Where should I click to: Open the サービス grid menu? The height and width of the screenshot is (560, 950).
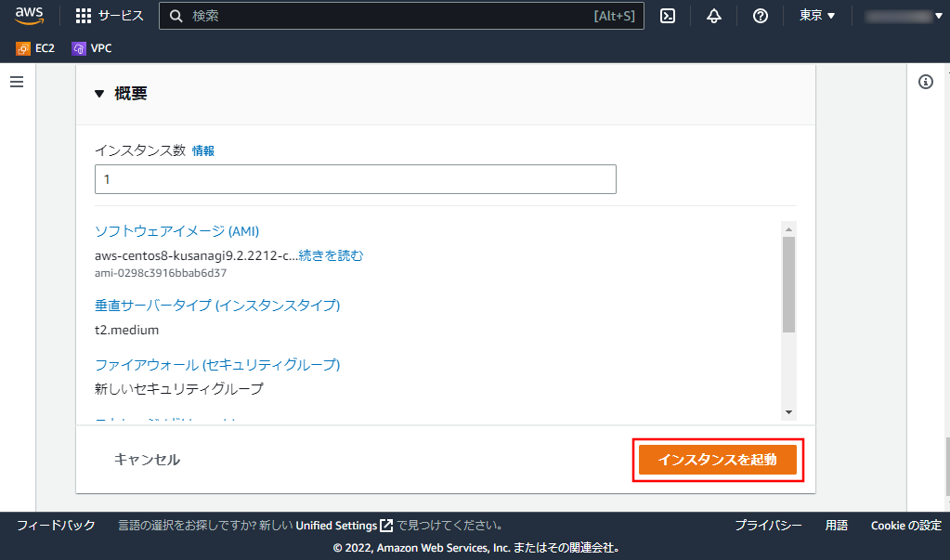click(x=110, y=16)
